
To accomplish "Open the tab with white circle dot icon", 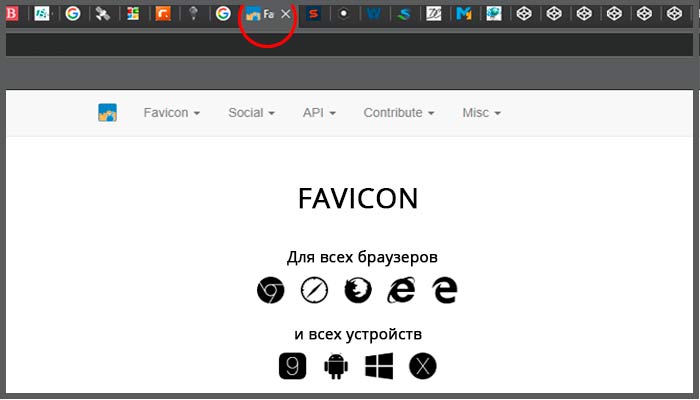I will pyautogui.click(x=344, y=14).
